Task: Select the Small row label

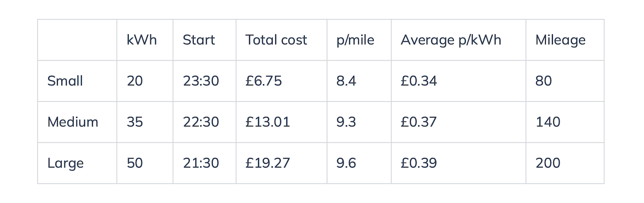Action: [65, 81]
